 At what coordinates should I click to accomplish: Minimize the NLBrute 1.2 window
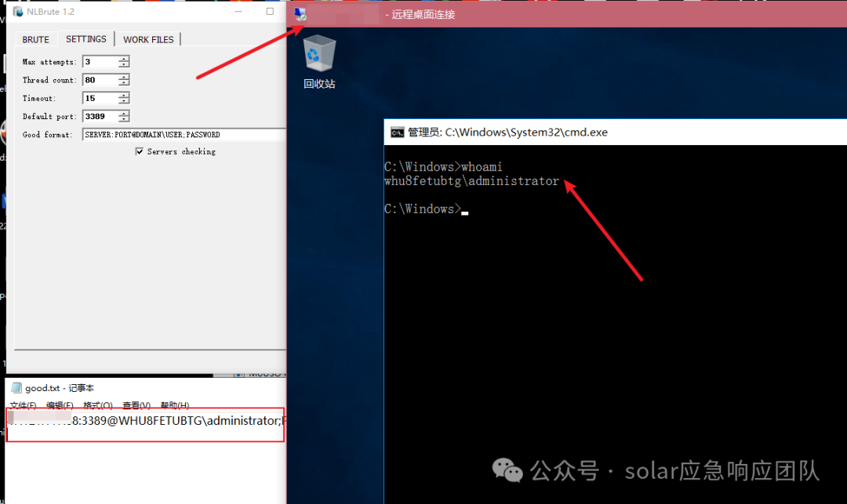coord(238,11)
